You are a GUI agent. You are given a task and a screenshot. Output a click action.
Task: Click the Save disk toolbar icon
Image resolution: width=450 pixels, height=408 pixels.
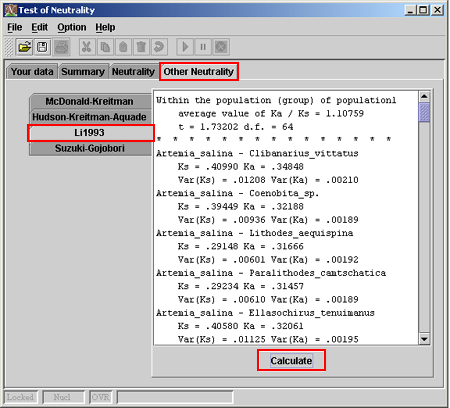click(42, 47)
